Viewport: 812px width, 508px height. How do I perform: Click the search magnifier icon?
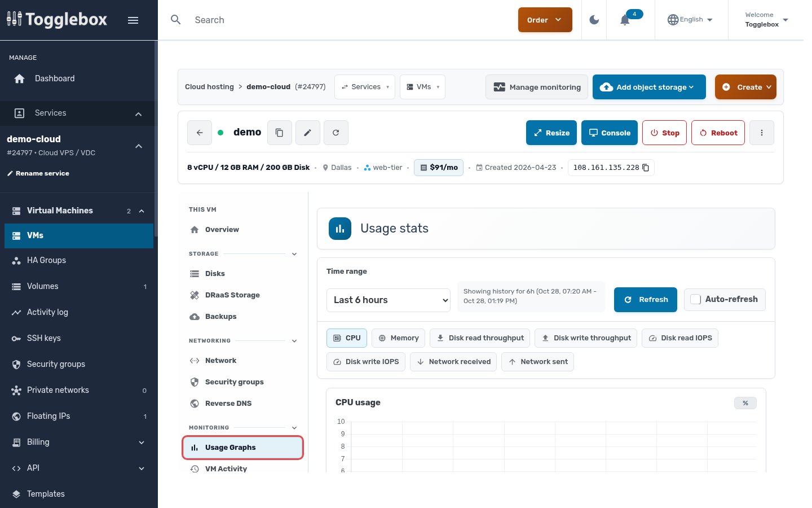(176, 20)
